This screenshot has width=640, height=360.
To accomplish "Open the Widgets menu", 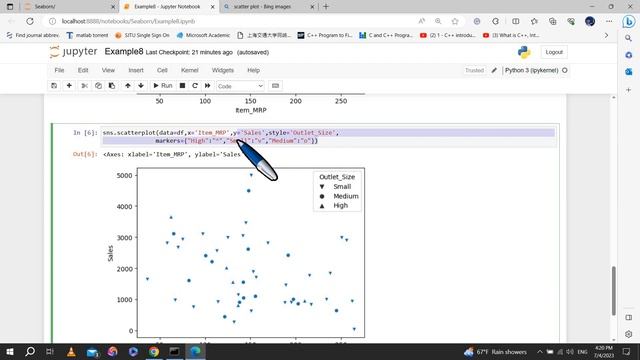I will pyautogui.click(x=222, y=70).
